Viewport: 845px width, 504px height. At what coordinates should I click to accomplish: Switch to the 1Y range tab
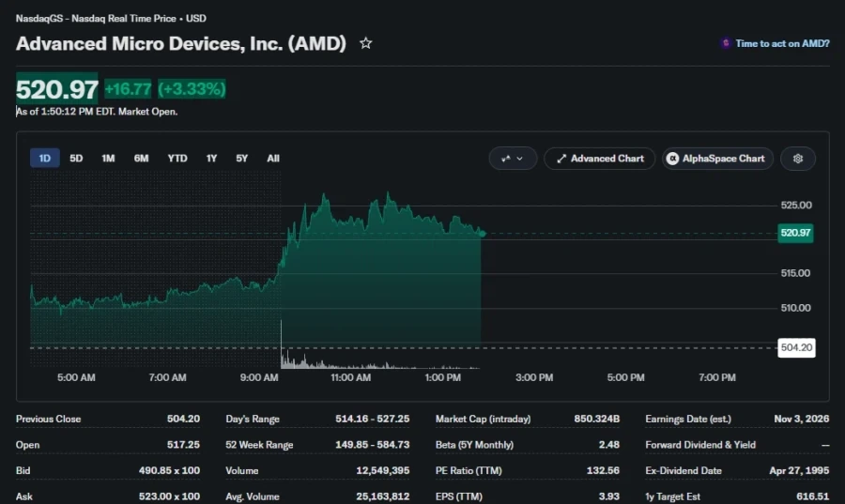tap(211, 159)
